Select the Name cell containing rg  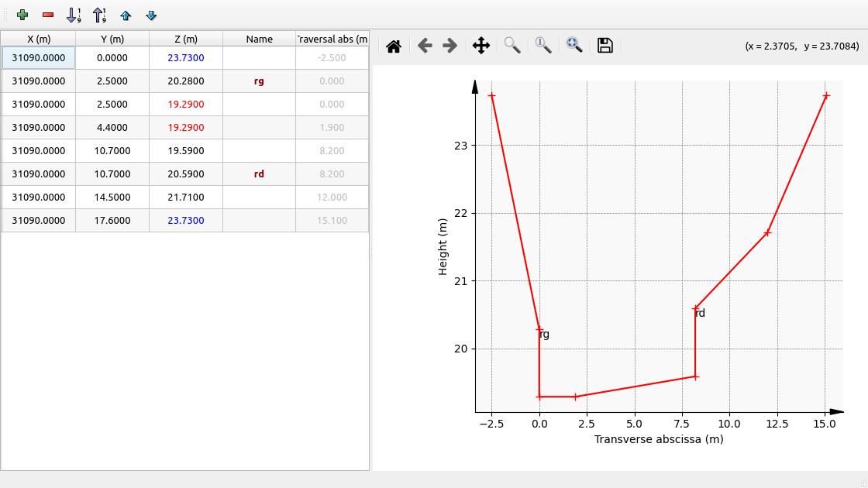click(x=259, y=81)
